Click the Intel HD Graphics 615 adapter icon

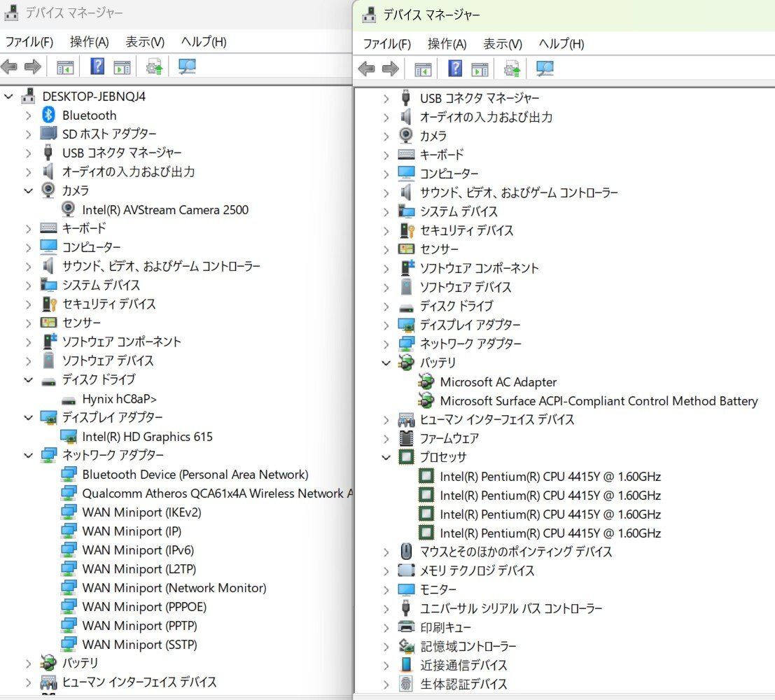click(68, 437)
